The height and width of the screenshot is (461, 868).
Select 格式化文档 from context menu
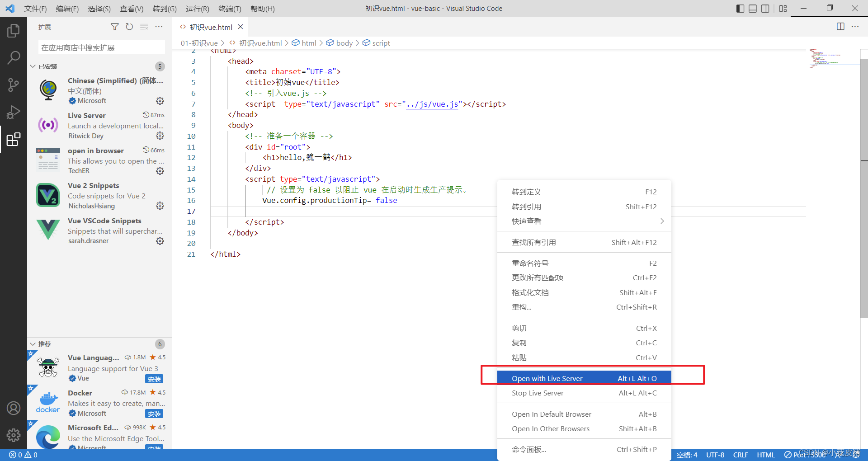(x=584, y=292)
